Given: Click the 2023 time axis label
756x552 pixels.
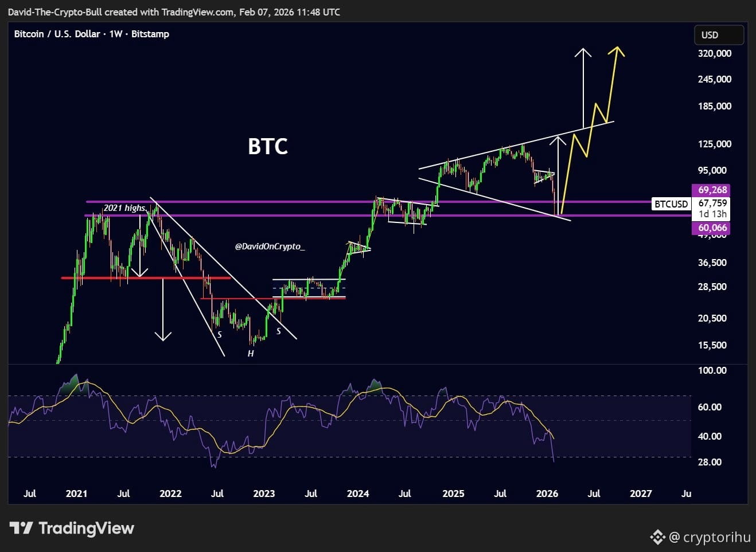Looking at the screenshot, I should (264, 494).
